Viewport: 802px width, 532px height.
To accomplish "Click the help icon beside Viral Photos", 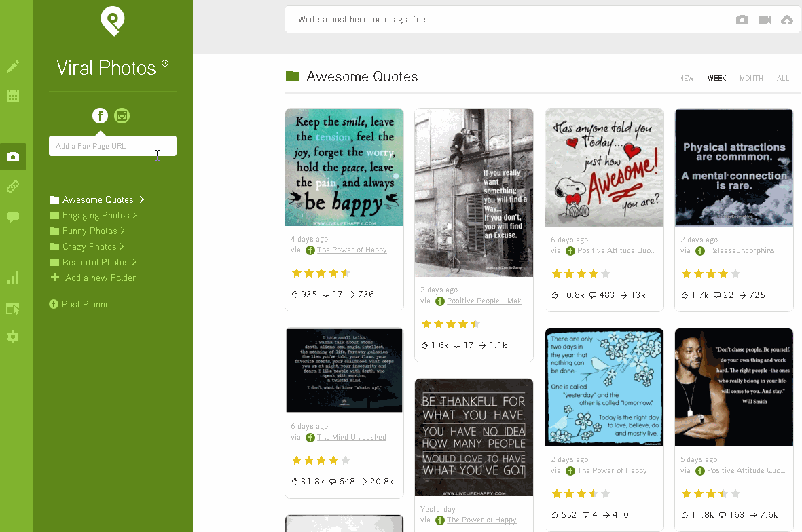I will (165, 64).
